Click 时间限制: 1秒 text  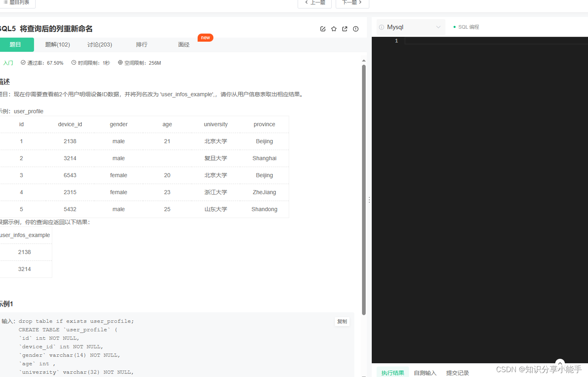click(91, 63)
